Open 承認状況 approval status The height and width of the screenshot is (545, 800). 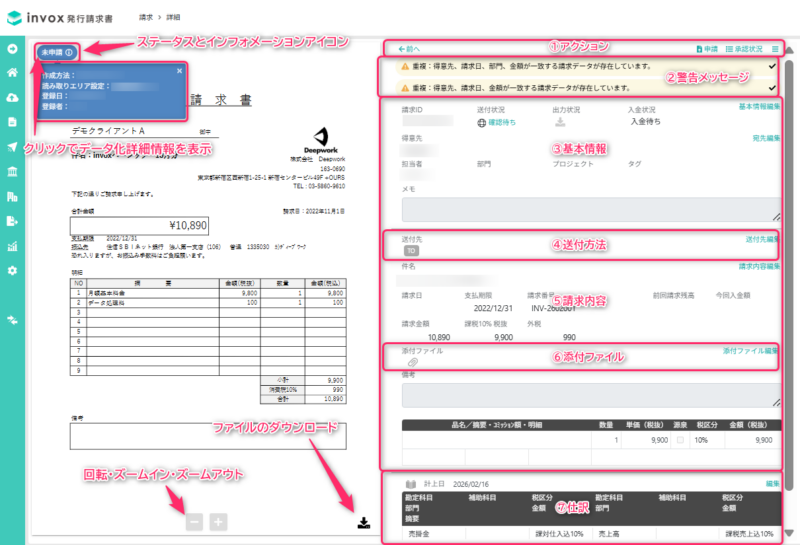pyautogui.click(x=744, y=49)
